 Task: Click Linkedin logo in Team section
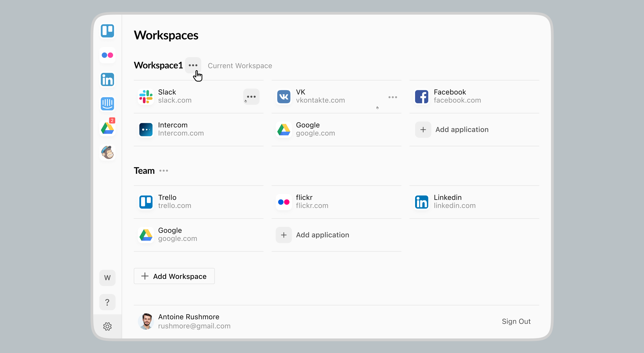pyautogui.click(x=421, y=202)
